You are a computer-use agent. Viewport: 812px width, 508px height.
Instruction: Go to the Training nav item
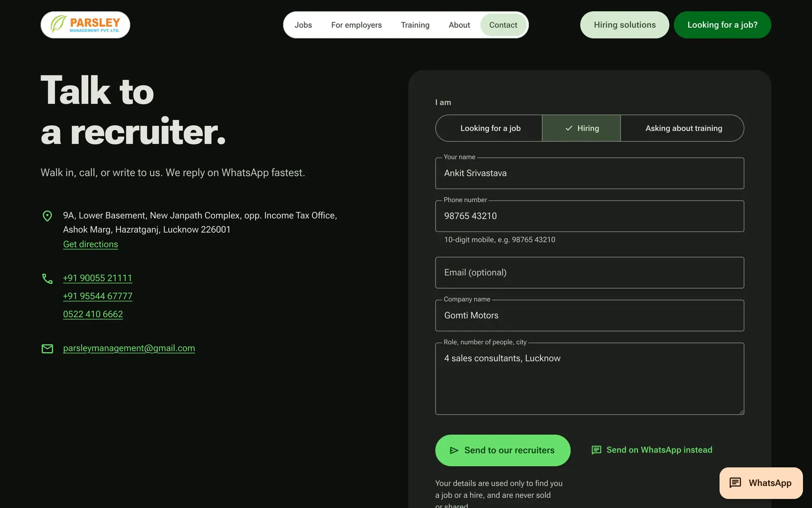click(x=415, y=25)
